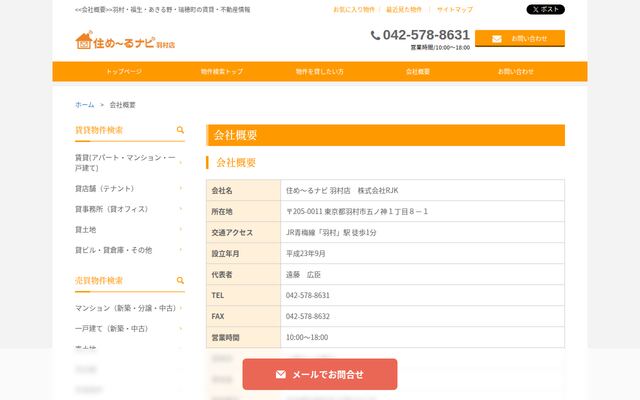Screen dimensions: 640x400
Task: Open the サイトマップ link
Action: coord(455,9)
